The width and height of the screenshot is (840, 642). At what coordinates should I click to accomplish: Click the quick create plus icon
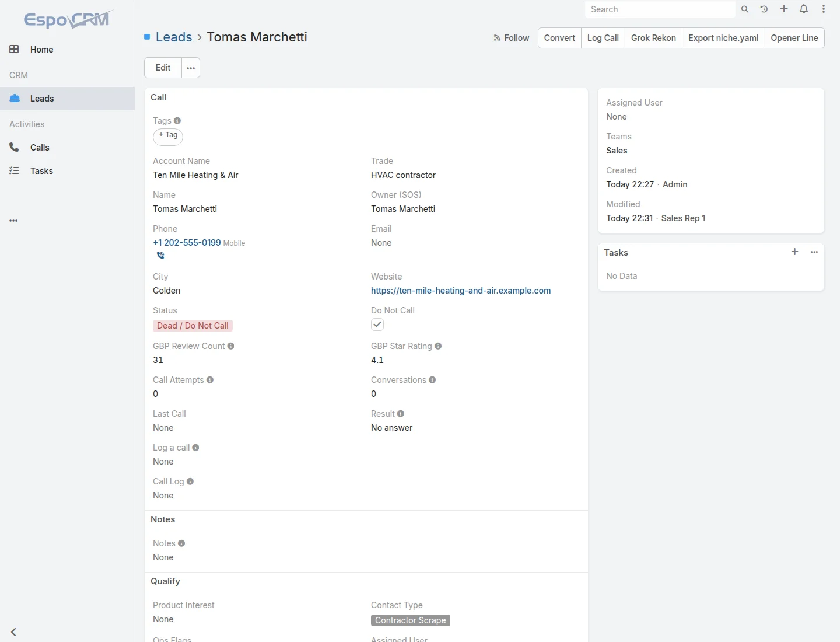[784, 9]
